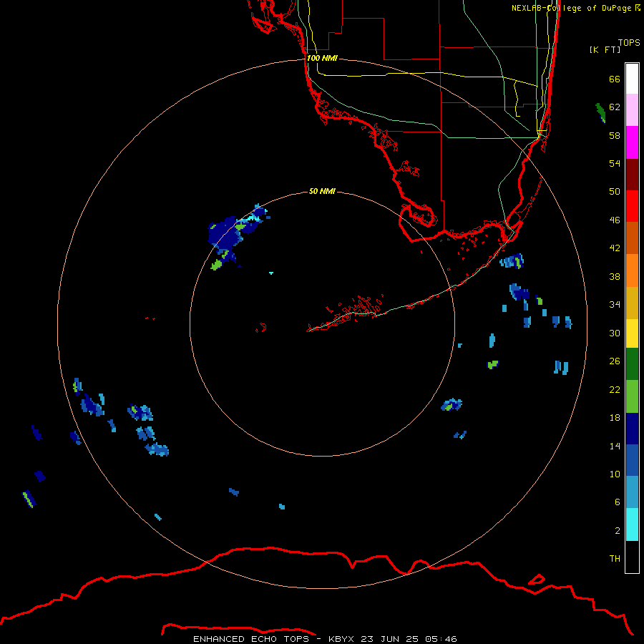The width and height of the screenshot is (644, 644).
Task: Click the 50 NMI range ring label
Action: click(x=322, y=191)
